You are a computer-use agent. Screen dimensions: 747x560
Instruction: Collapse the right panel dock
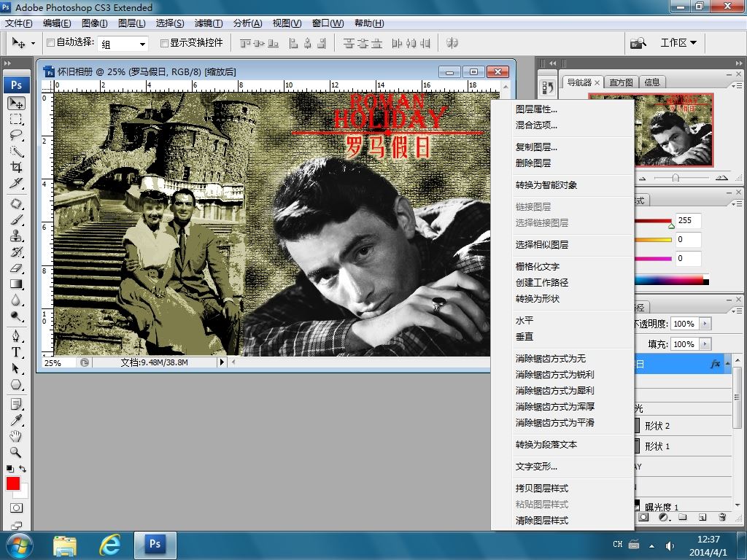(x=738, y=63)
